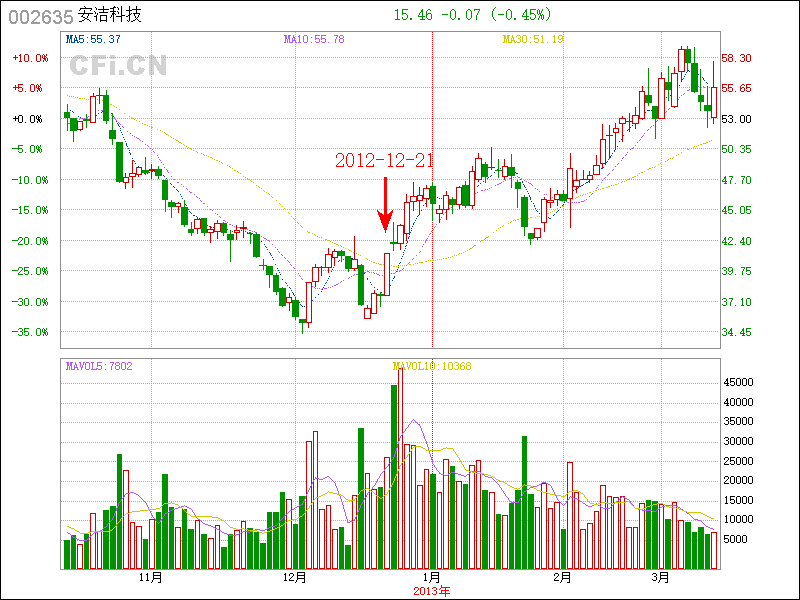The image size is (800, 600).
Task: Click the 3月 month label on the time axis
Action: coord(659,577)
